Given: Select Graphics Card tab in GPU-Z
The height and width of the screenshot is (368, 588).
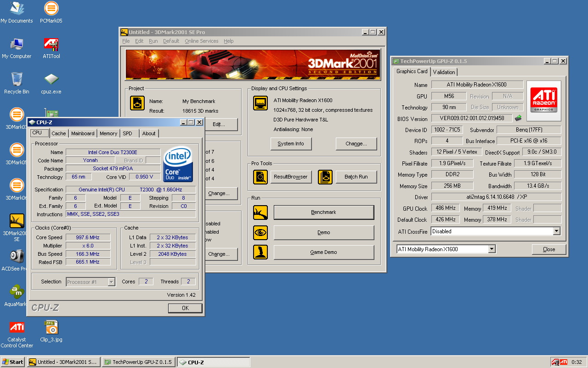Looking at the screenshot, I should 412,71.
